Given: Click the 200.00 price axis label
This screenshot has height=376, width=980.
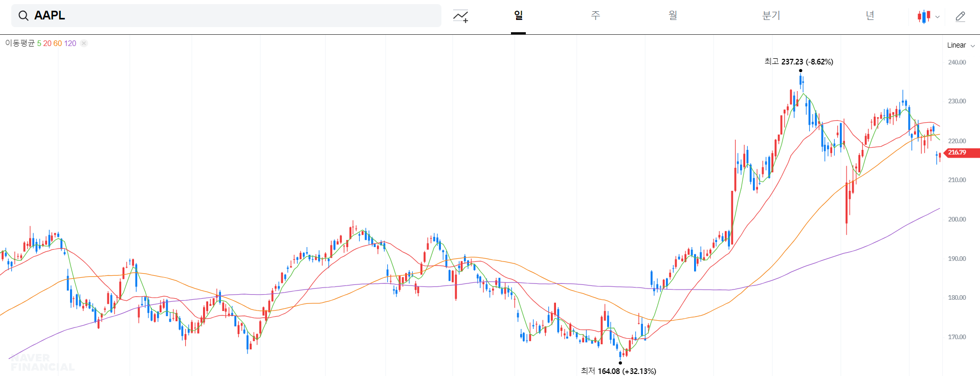Looking at the screenshot, I should [956, 219].
